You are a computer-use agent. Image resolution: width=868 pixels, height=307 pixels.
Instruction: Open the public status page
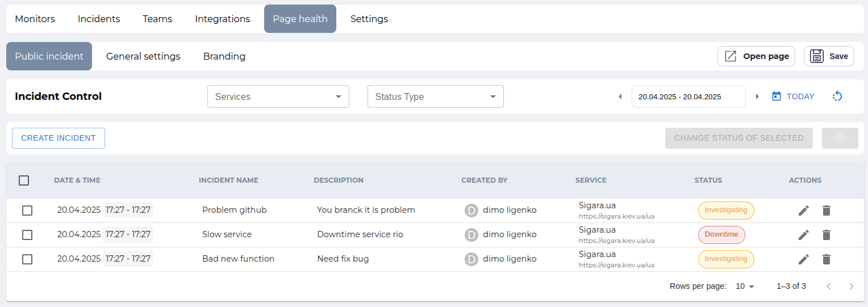click(x=756, y=56)
